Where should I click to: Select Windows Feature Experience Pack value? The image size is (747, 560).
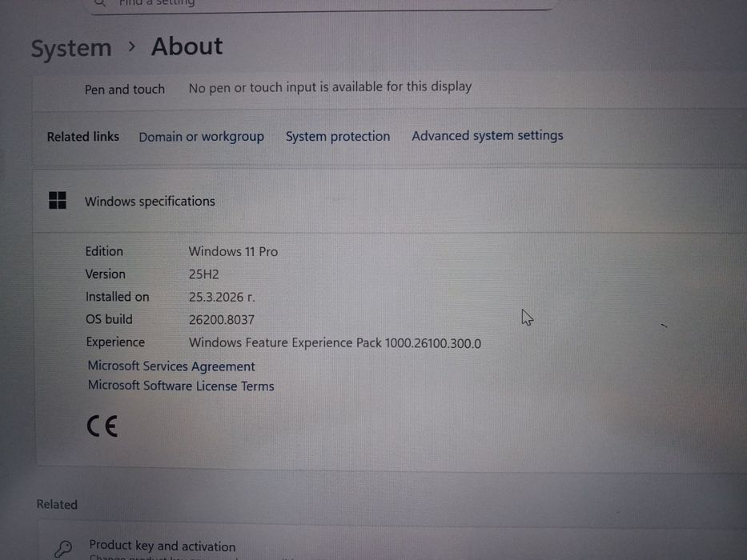(x=335, y=343)
